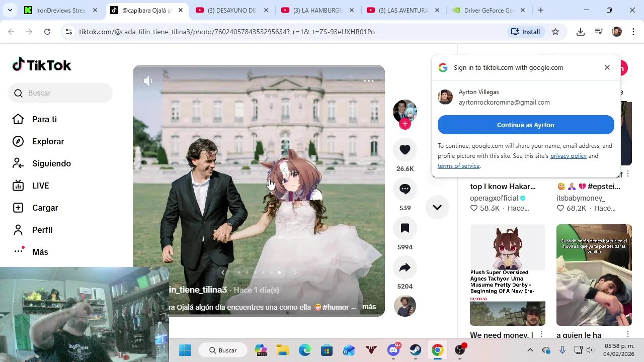This screenshot has height=362, width=644.
Task: Open the privacy policy link
Action: coord(569,156)
